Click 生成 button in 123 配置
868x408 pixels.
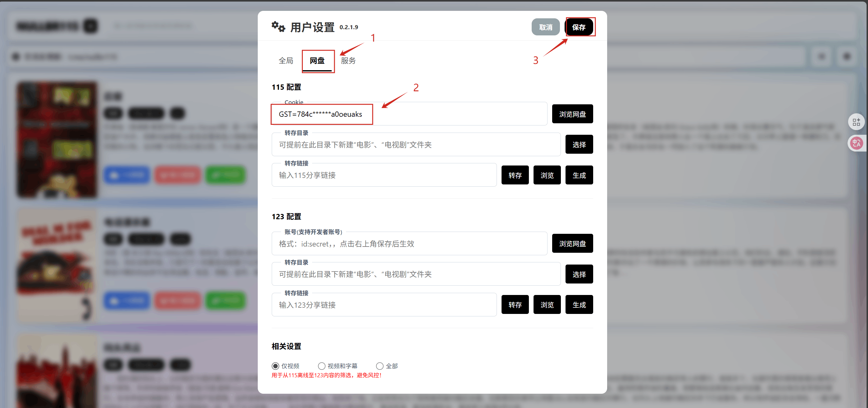click(x=579, y=305)
